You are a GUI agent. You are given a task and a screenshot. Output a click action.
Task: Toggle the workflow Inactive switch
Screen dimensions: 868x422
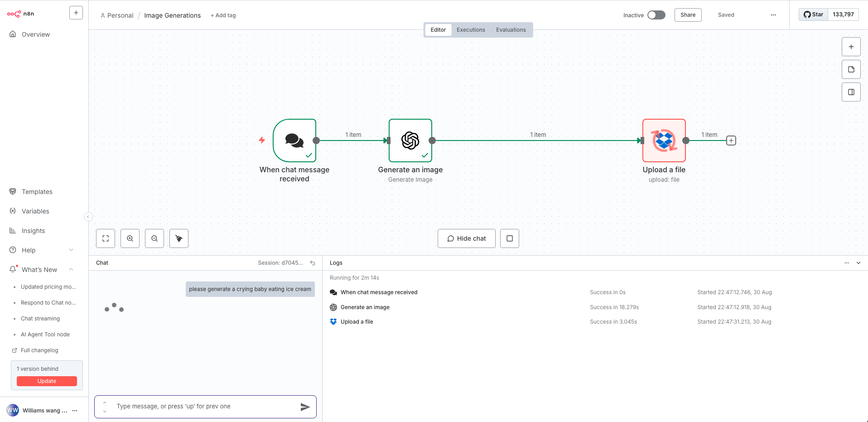656,15
